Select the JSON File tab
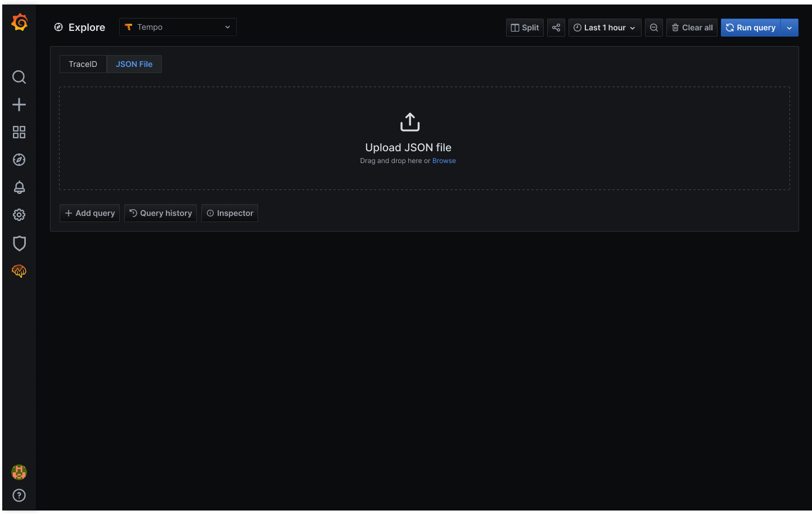The width and height of the screenshot is (812, 515). tap(134, 64)
